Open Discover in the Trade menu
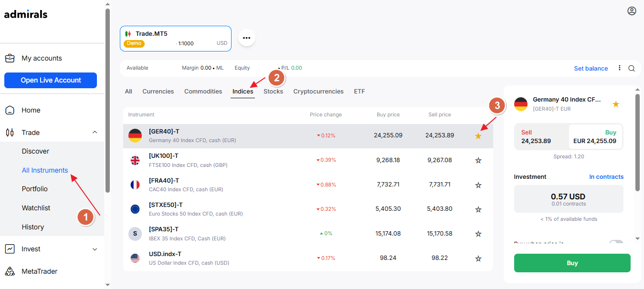This screenshot has width=644, height=289. click(x=36, y=151)
